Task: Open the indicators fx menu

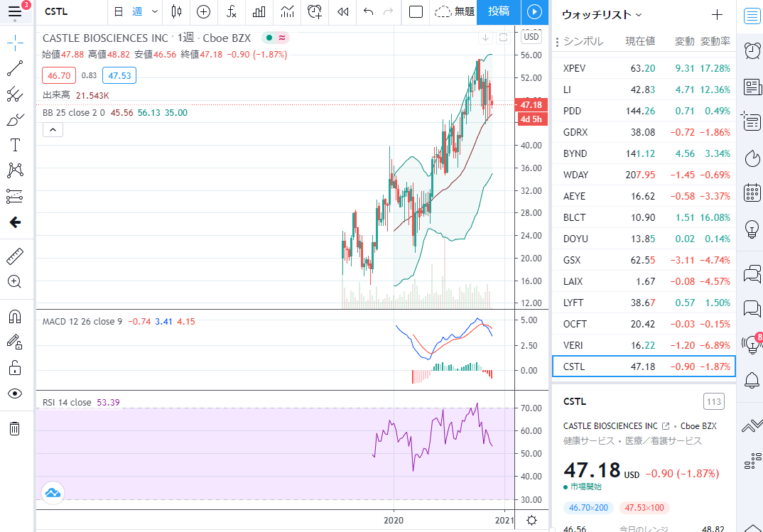Action: 232,11
